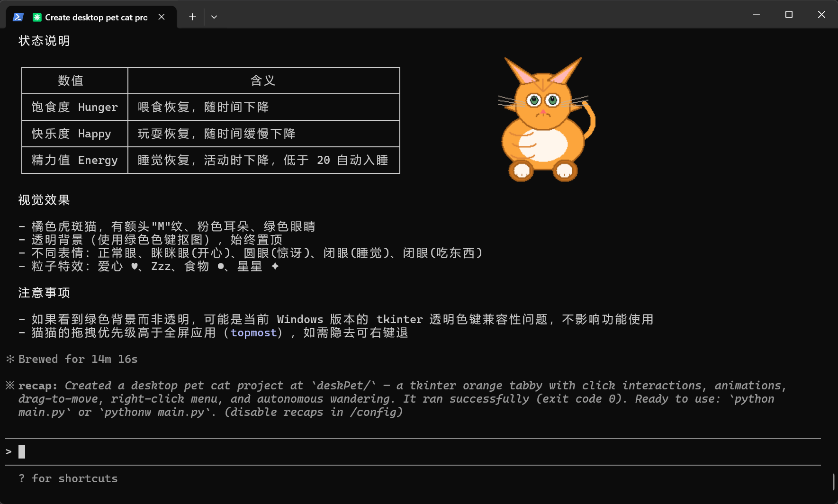Switch to the 'Create desktop pet cat pro' tab

click(x=91, y=17)
